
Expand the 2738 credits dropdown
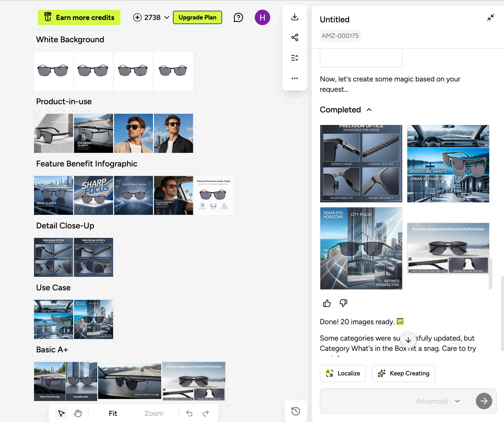coord(167,17)
